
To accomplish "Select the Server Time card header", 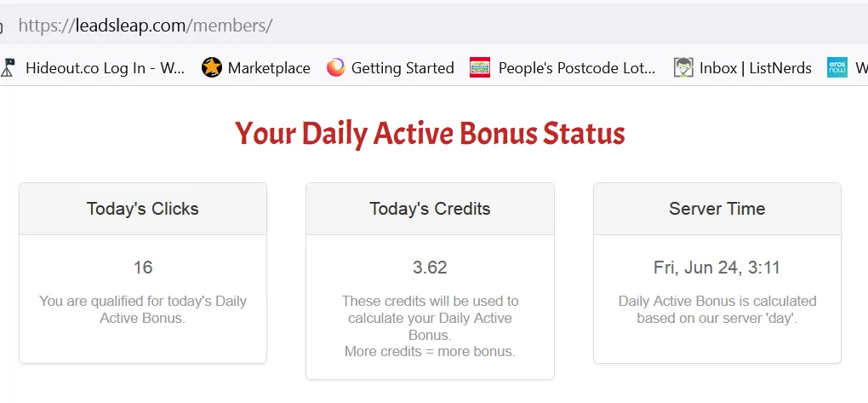I will (x=717, y=209).
